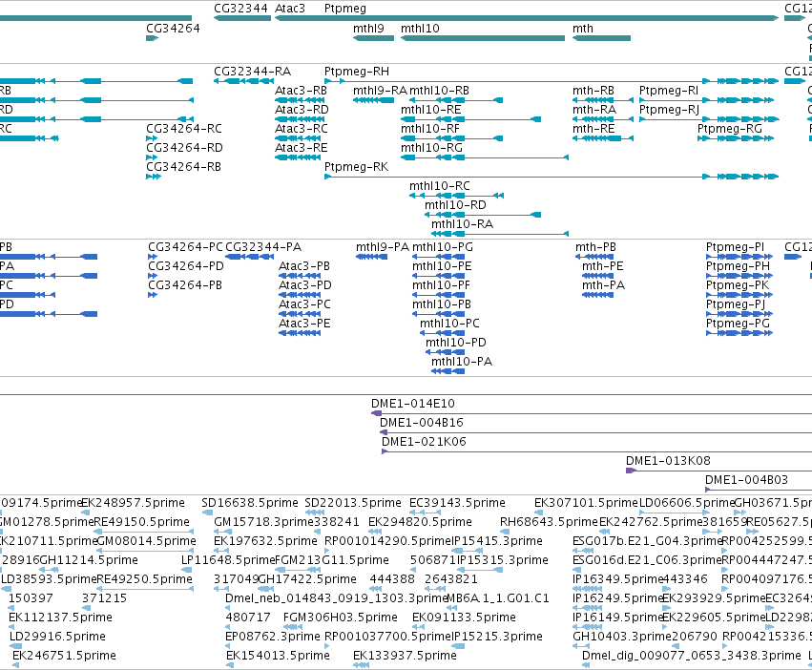The width and height of the screenshot is (812, 670).
Task: Select protein CG34264-PC
Action: 185,246
